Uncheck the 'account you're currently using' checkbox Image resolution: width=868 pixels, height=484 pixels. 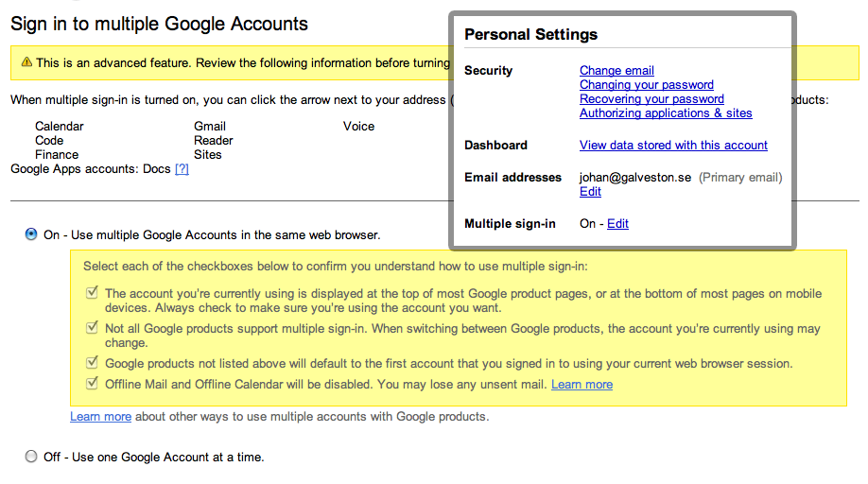tap(93, 292)
